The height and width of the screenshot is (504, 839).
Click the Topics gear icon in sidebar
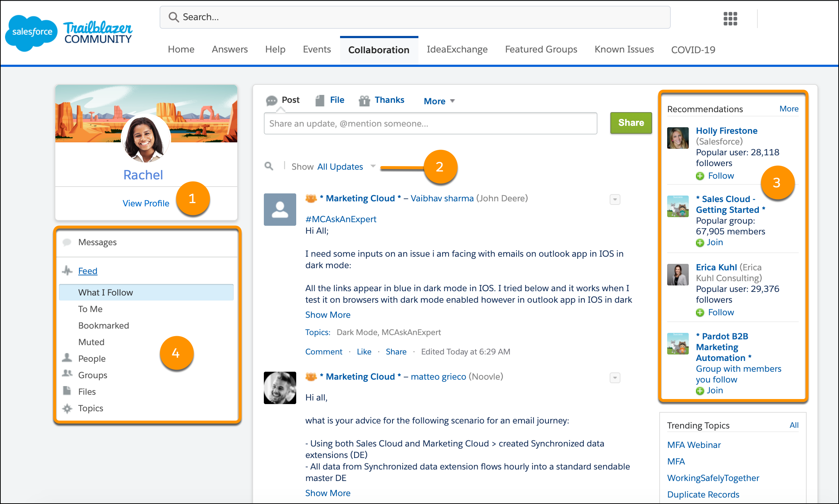(67, 408)
